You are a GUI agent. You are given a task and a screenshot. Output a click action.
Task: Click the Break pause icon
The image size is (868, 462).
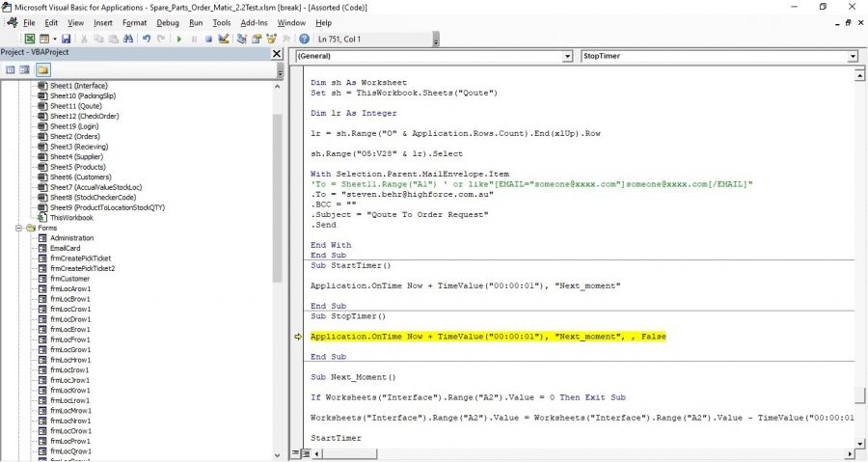click(x=194, y=39)
